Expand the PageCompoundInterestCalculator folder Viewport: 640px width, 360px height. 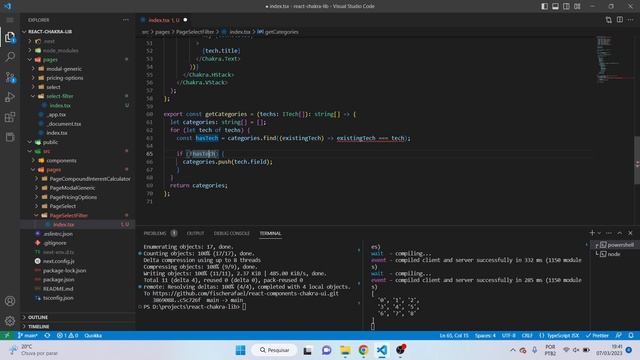pos(90,179)
